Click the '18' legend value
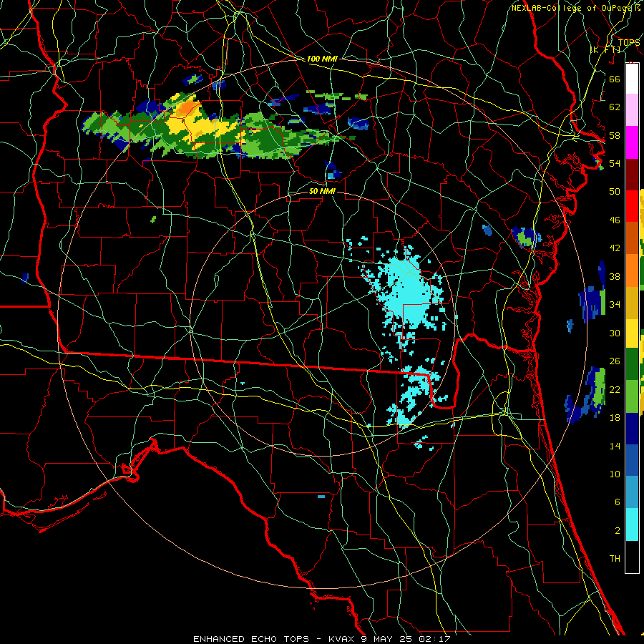The width and height of the screenshot is (644, 644). (615, 418)
